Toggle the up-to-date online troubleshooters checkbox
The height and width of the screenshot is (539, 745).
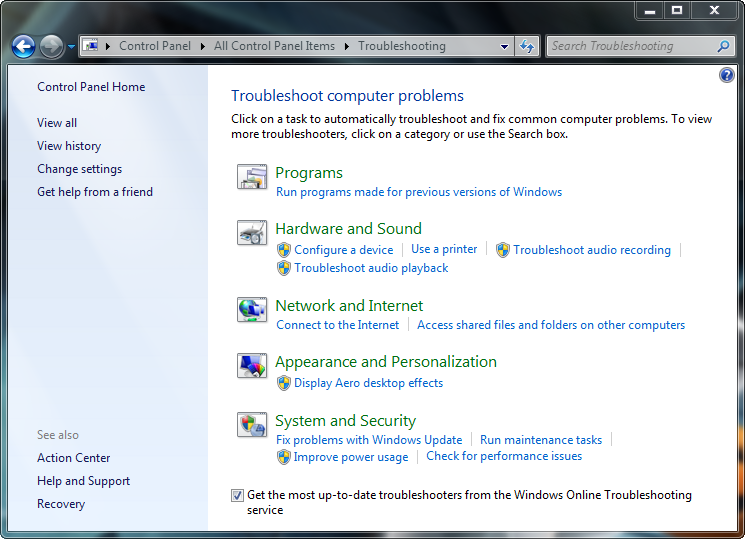pos(237,495)
